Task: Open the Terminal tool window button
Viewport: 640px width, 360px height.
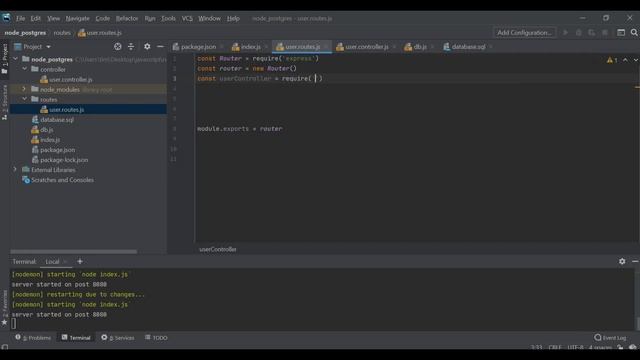Action: tap(76, 338)
